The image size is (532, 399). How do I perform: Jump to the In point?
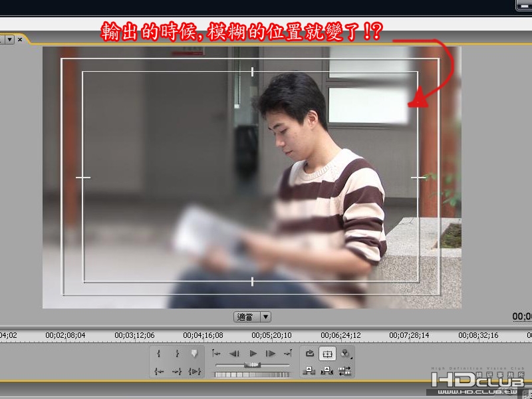158,372
